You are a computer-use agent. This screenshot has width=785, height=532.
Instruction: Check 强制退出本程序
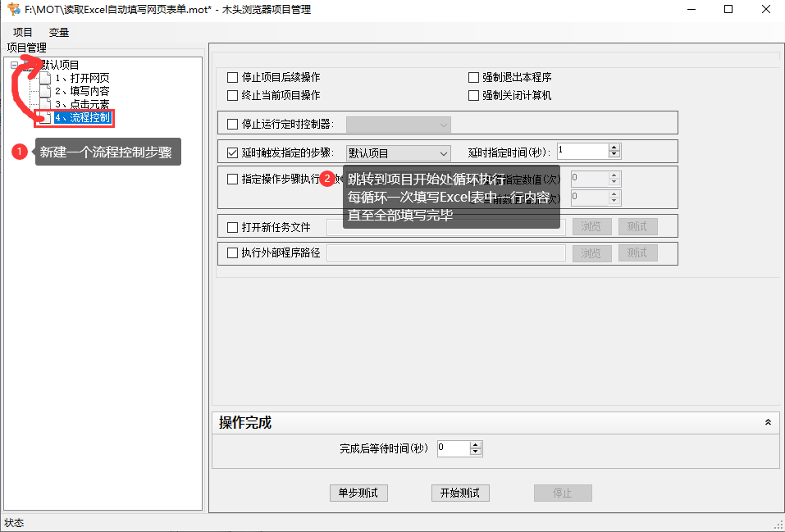(x=472, y=77)
